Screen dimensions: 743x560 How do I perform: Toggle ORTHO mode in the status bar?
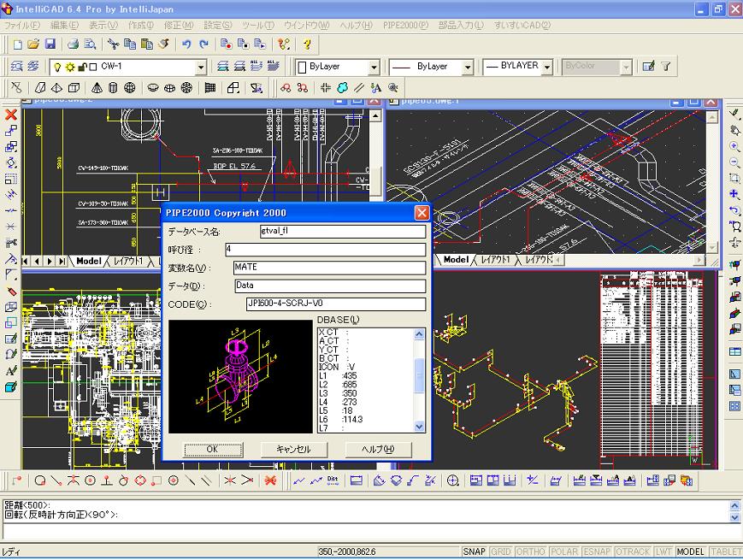tap(531, 551)
